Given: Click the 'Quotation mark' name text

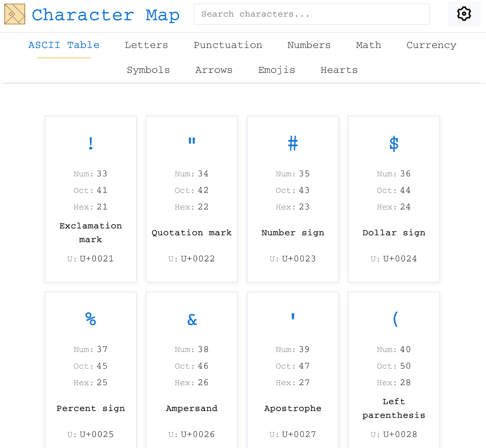Looking at the screenshot, I should pyautogui.click(x=192, y=233).
